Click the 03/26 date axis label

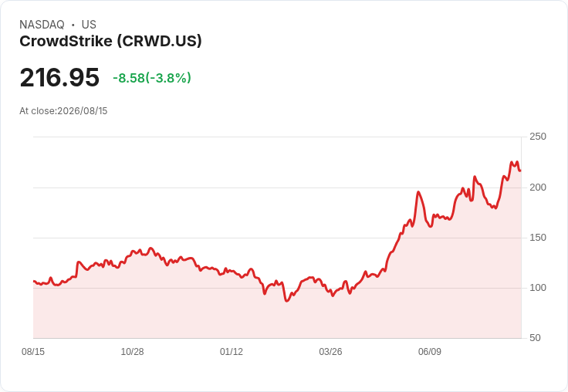330,351
